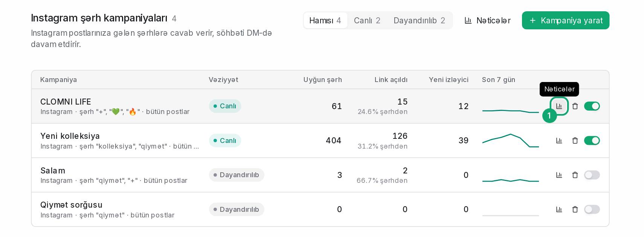Click the Canlı status badge for CLOMNI LIFE
Screen dimensions: 644x237
(x=225, y=106)
